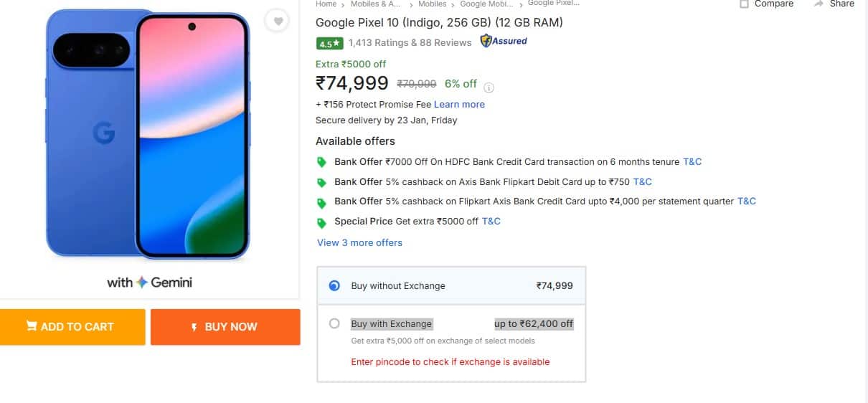
Task: Tick the Compare checkbox
Action: pyautogui.click(x=744, y=4)
